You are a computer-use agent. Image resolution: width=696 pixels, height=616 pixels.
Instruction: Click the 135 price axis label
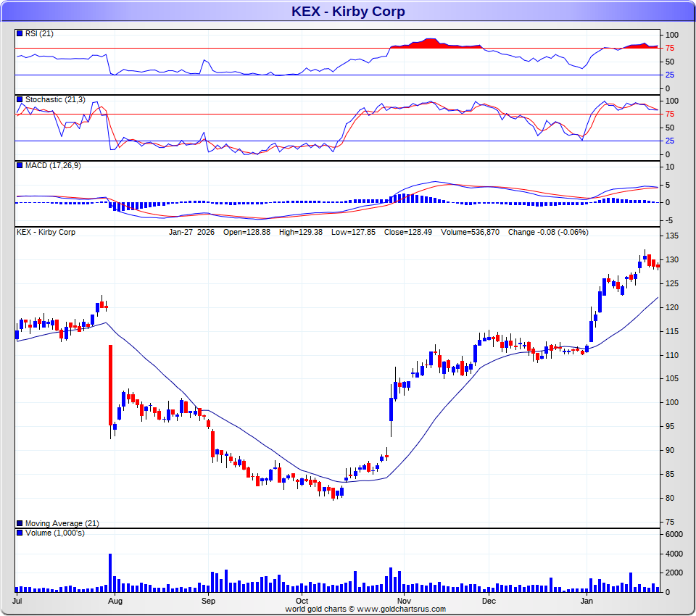pyautogui.click(x=672, y=236)
